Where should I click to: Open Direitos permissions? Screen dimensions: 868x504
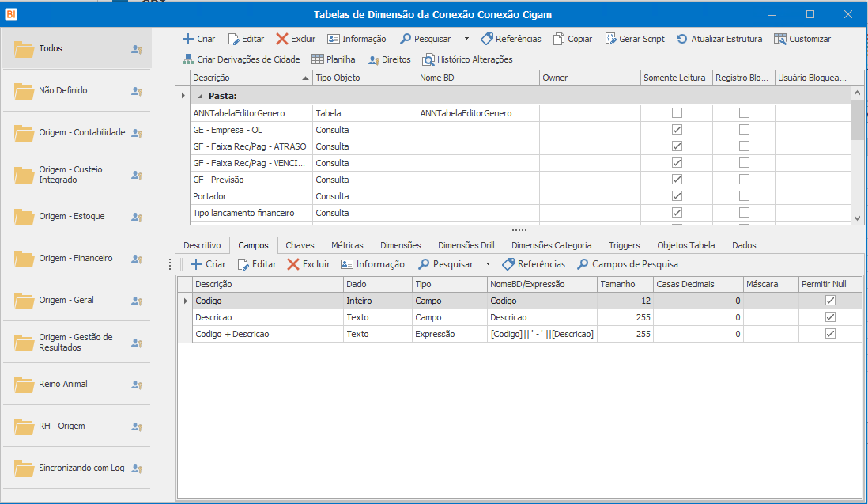[390, 59]
